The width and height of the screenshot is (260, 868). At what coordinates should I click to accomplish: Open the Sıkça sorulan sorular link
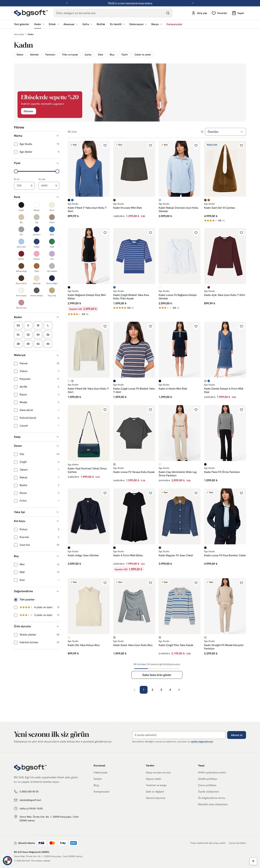click(x=158, y=772)
